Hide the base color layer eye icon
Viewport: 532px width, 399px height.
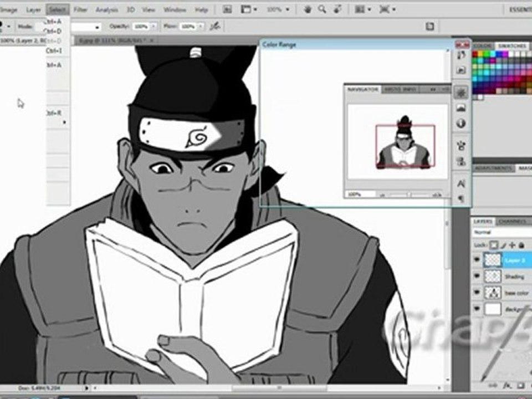(477, 292)
